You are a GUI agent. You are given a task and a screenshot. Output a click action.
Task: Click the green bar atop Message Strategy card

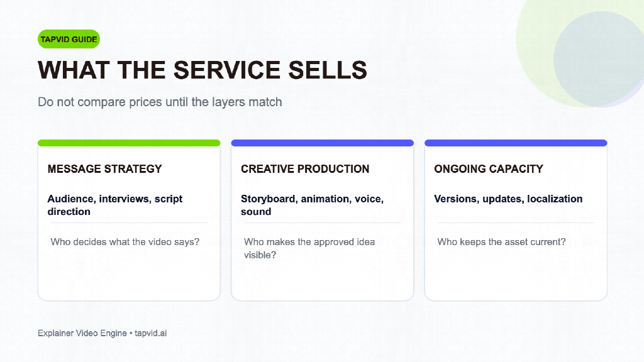point(129,143)
